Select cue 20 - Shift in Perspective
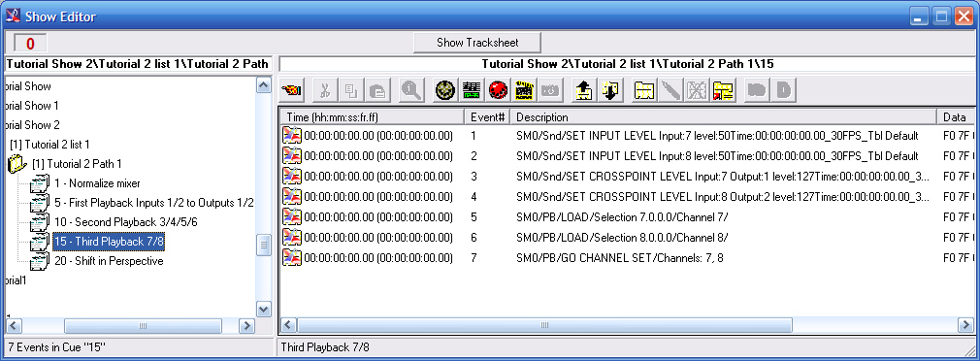 (109, 260)
